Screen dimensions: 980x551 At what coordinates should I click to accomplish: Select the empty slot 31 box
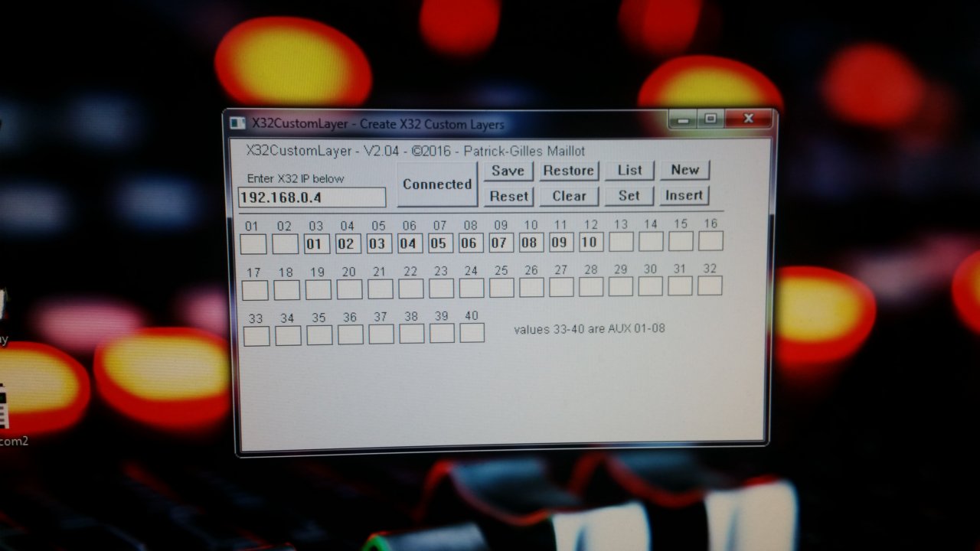coord(680,285)
